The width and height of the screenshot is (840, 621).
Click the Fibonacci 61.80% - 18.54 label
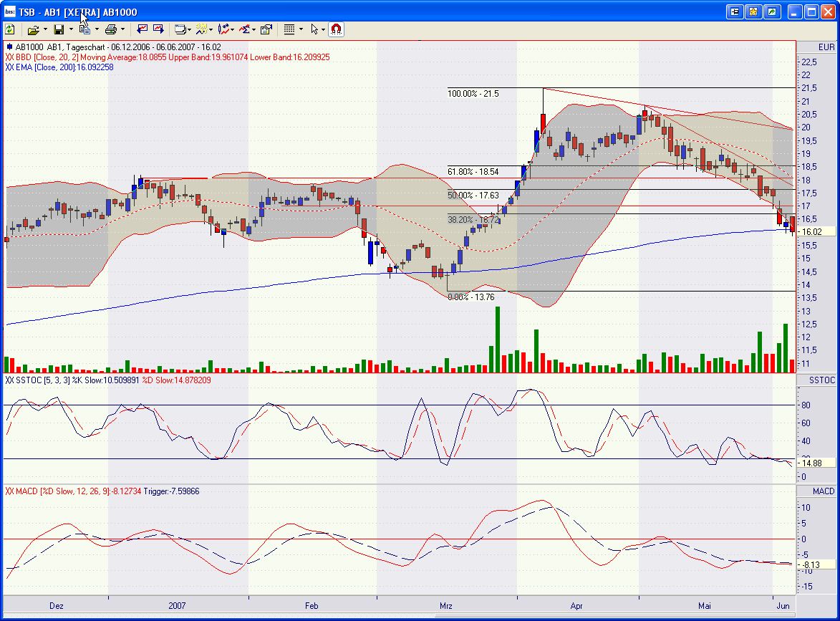click(473, 172)
